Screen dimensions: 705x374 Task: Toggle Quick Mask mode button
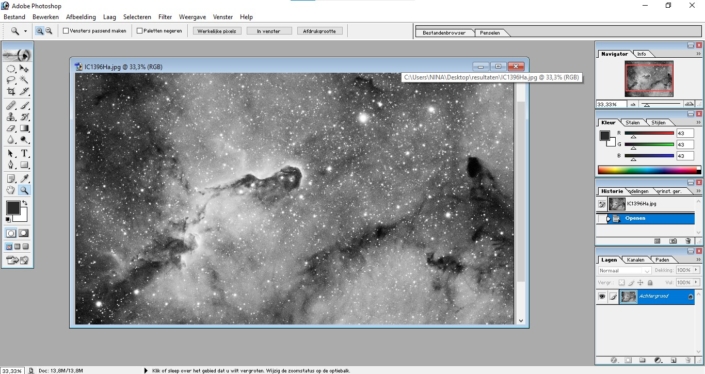pyautogui.click(x=23, y=233)
